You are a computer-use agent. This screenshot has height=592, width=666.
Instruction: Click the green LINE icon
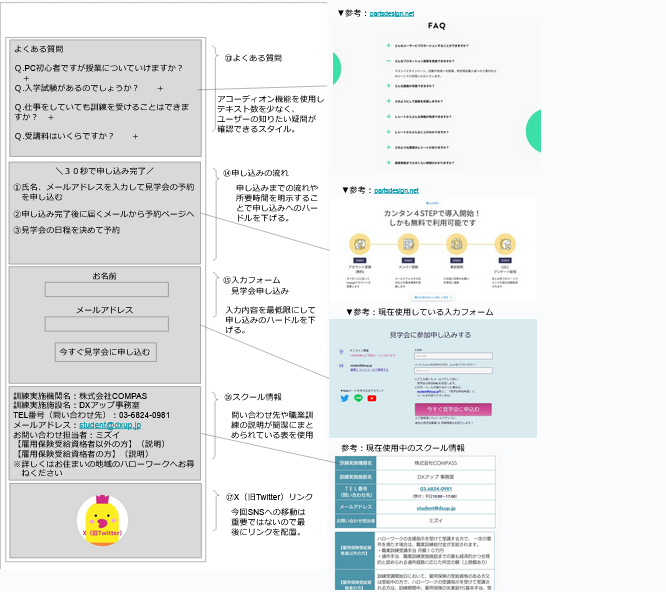point(358,397)
